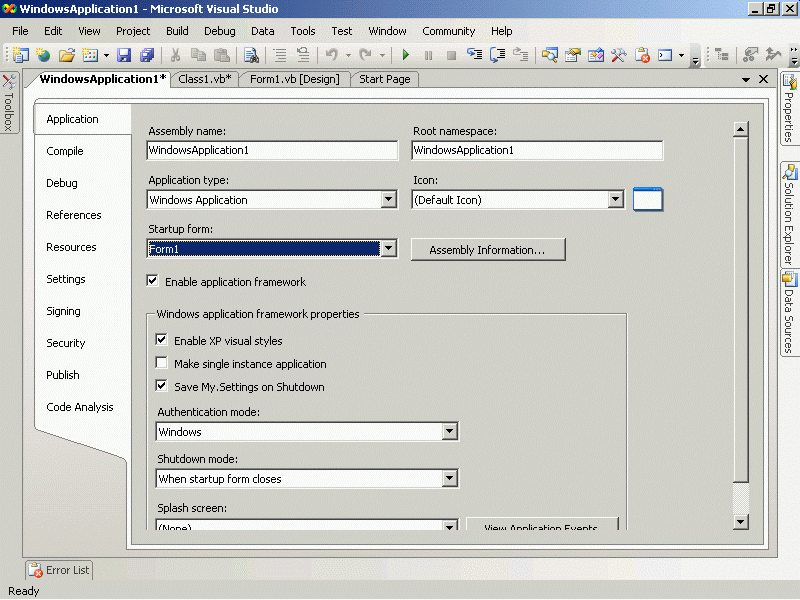This screenshot has width=800, height=600.
Task: Open the Toolbox icon with wrench and hammer
Action: click(619, 55)
